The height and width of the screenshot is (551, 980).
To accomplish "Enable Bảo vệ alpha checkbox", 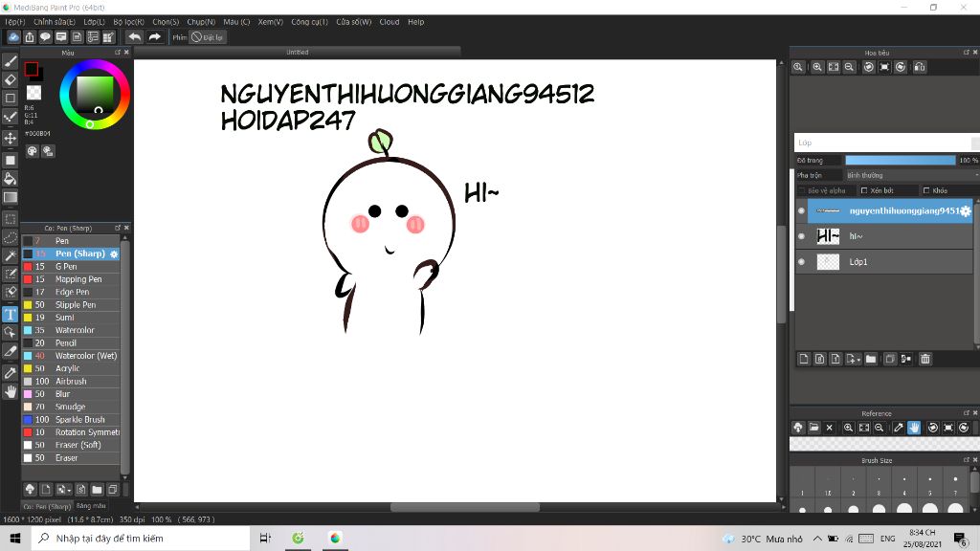I will pyautogui.click(x=803, y=190).
